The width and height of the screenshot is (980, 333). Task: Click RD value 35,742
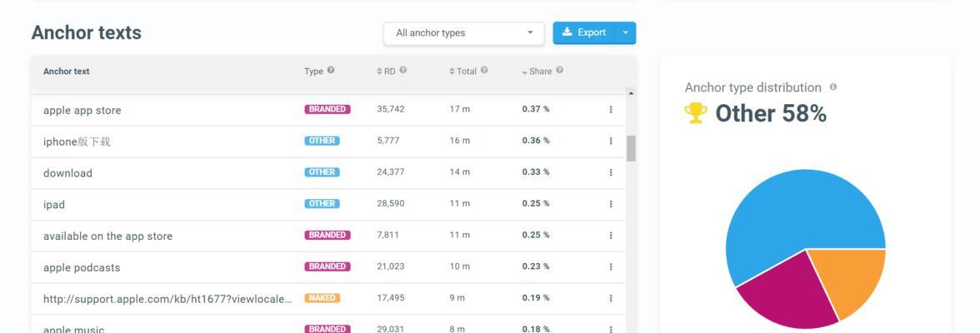391,109
